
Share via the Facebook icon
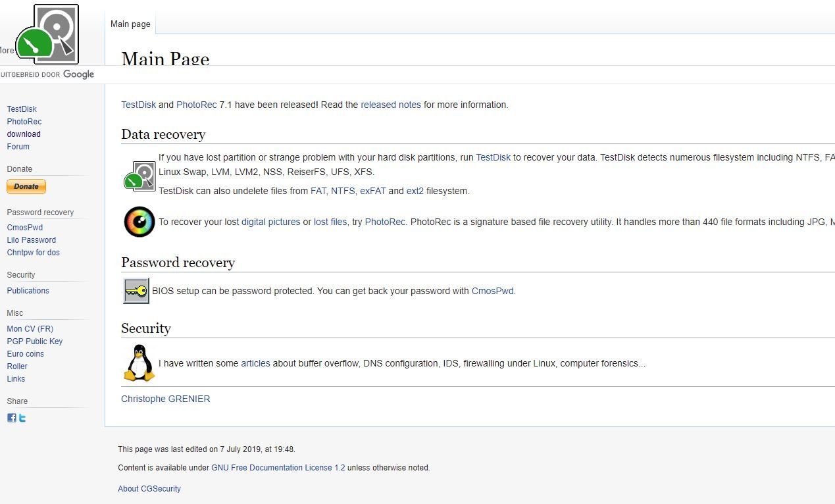pos(12,418)
